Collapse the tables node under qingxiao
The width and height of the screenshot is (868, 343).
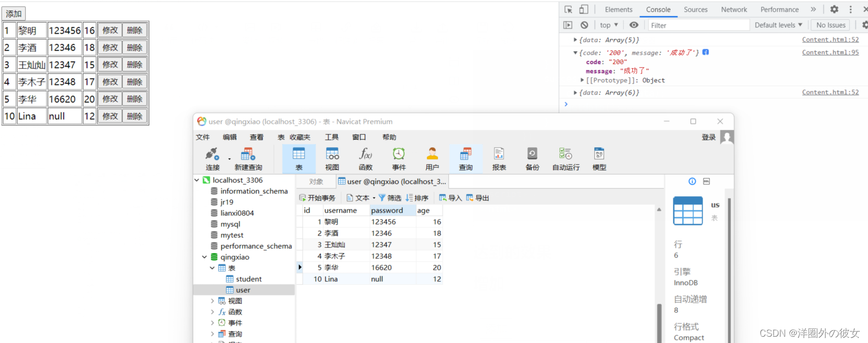[x=212, y=268]
